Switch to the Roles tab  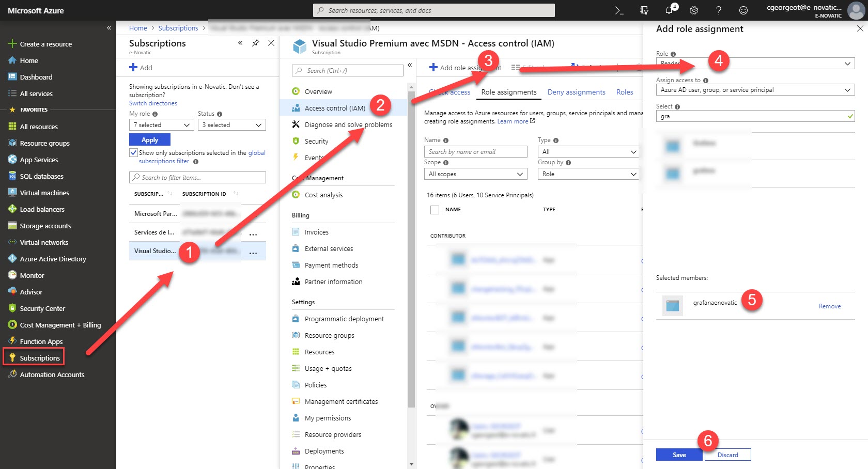click(625, 92)
